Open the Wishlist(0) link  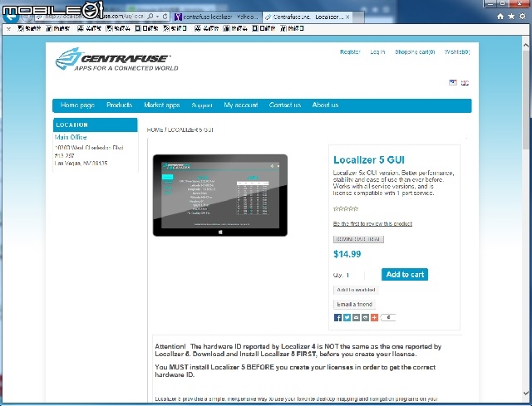click(x=457, y=51)
